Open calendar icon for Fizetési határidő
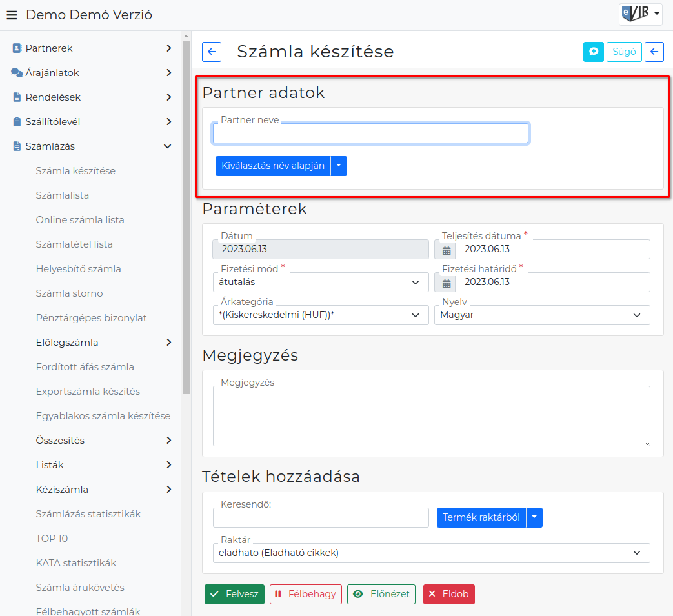The height and width of the screenshot is (616, 673). tap(446, 283)
